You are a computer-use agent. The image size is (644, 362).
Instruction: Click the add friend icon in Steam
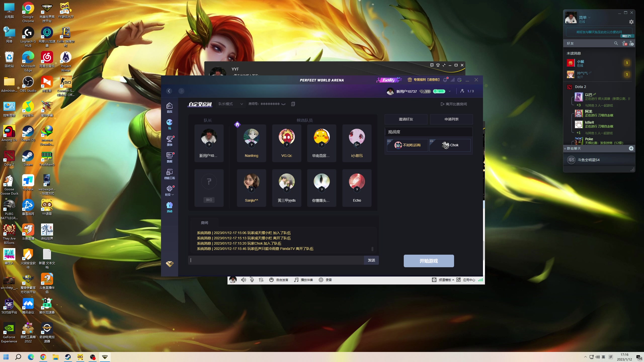(631, 43)
